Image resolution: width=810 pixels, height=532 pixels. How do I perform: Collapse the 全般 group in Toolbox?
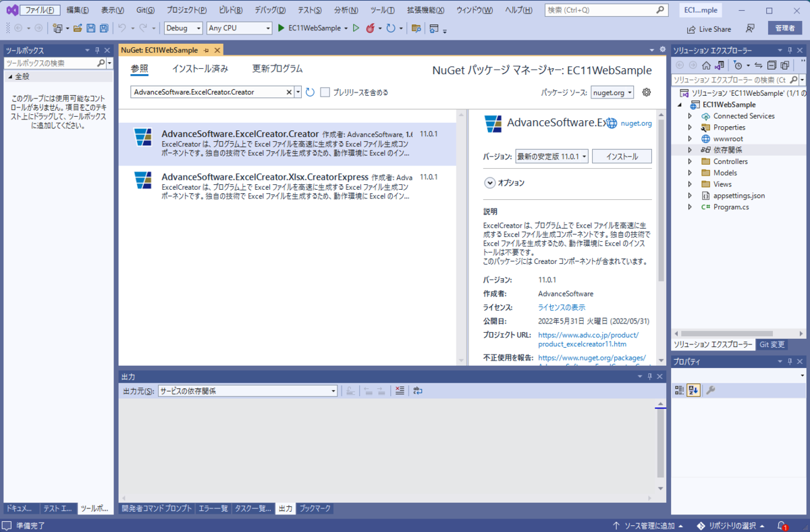(x=9, y=76)
